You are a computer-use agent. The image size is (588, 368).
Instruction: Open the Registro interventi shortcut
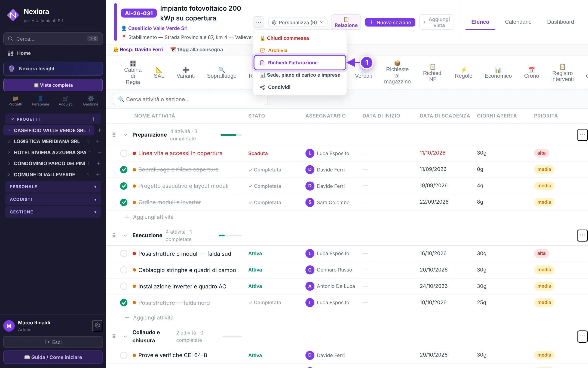point(562,73)
